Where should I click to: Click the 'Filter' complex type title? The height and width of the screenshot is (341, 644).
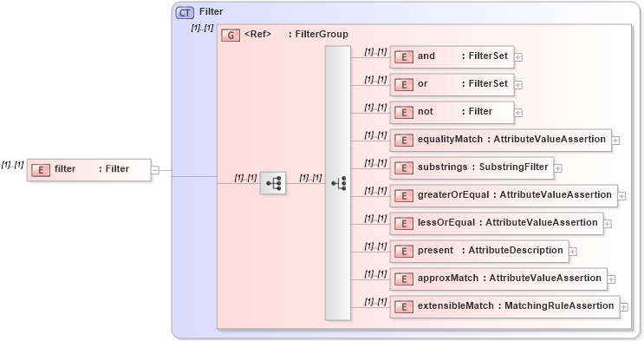coord(211,11)
